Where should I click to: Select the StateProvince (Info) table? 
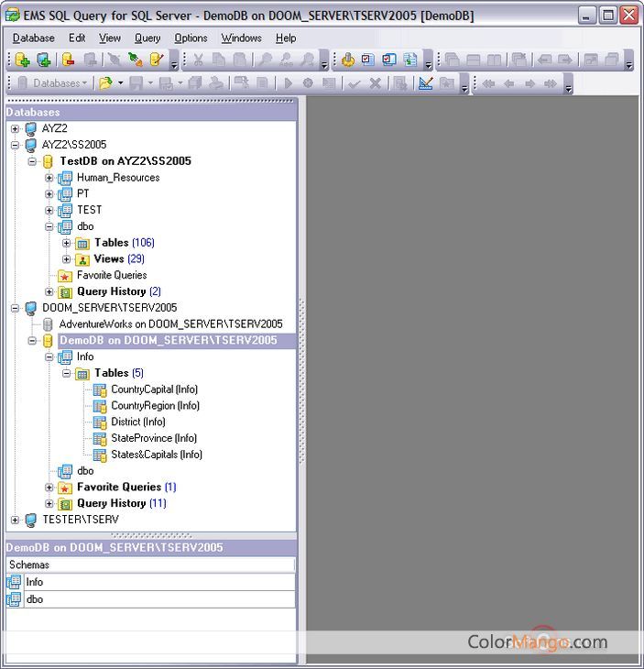(x=154, y=438)
